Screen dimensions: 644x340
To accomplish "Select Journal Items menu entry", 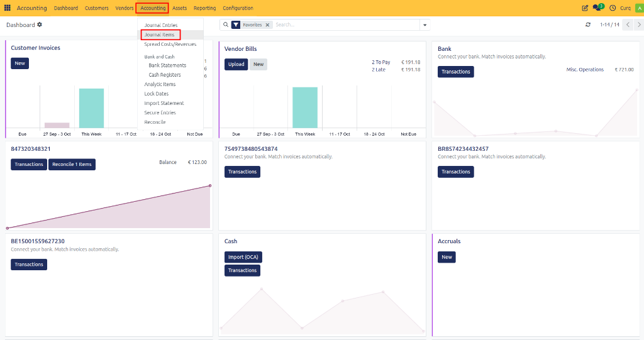I will tap(159, 35).
